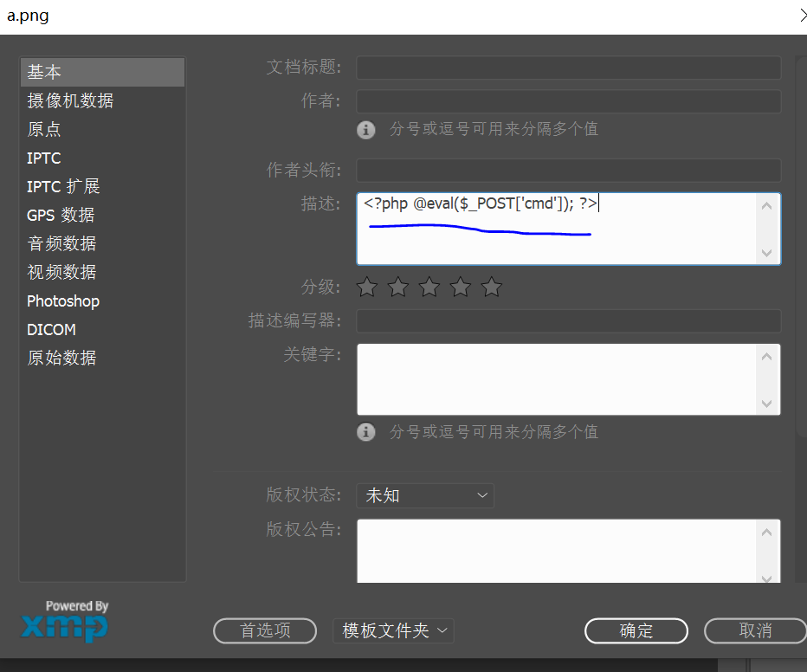The height and width of the screenshot is (672, 807).
Task: Set rating to one star
Action: pos(367,288)
